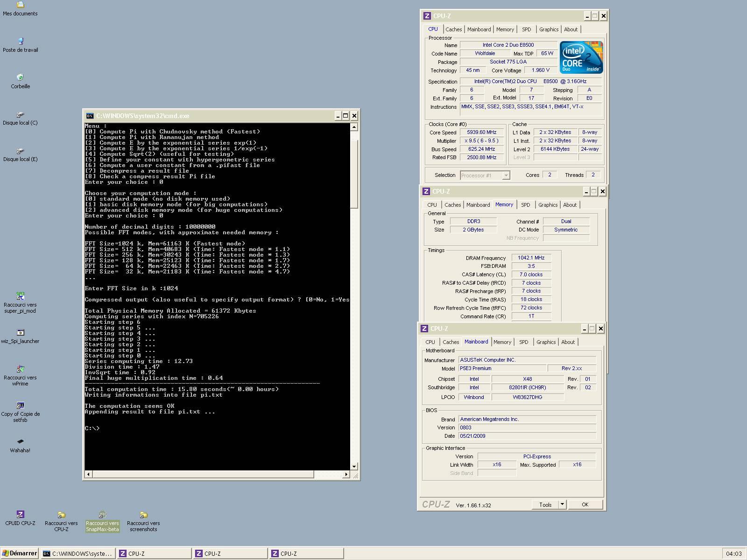This screenshot has width=747, height=560.
Task: Click the 5939.60 MHz Core Speed value
Action: pos(482,132)
